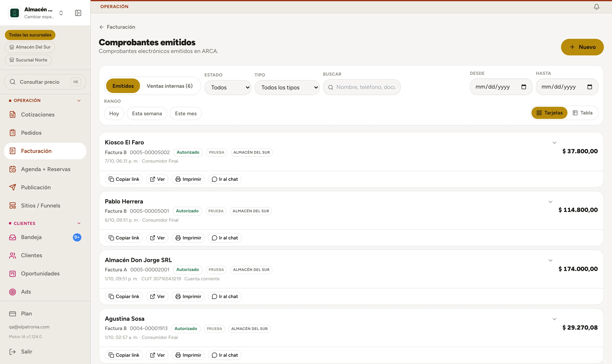Collapse the CLIENTES sidebar section
The width and height of the screenshot is (612, 364).
[x=79, y=223]
